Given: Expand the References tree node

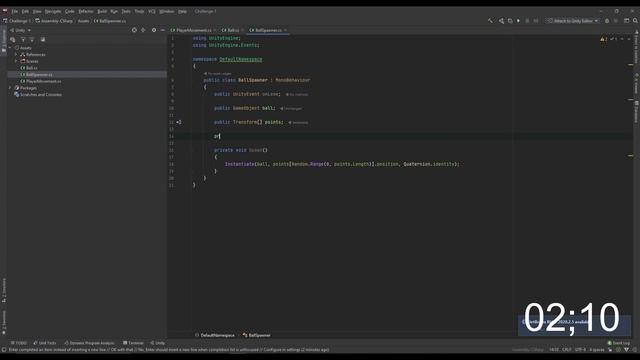Looking at the screenshot, I should coord(16,54).
